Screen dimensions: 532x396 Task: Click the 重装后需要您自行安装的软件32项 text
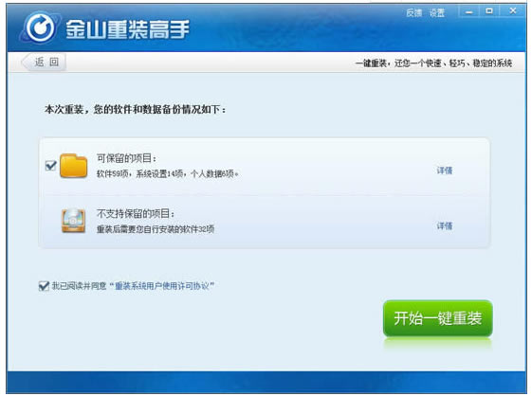pyautogui.click(x=156, y=229)
